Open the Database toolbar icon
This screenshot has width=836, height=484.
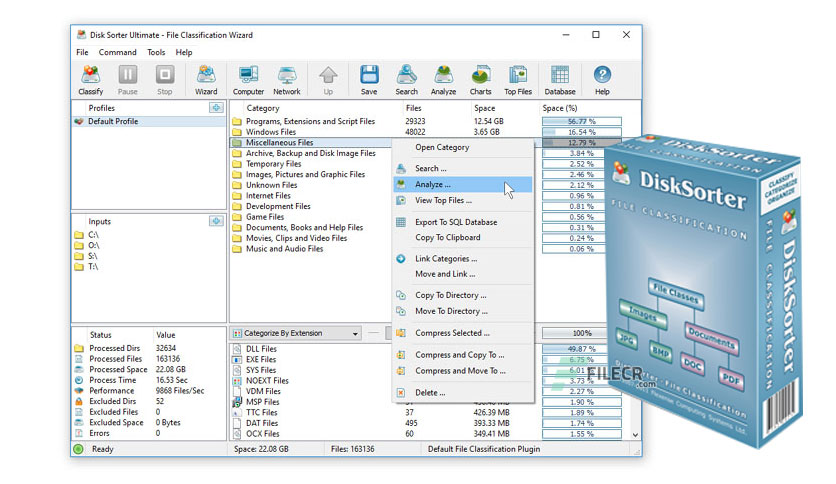(x=560, y=80)
